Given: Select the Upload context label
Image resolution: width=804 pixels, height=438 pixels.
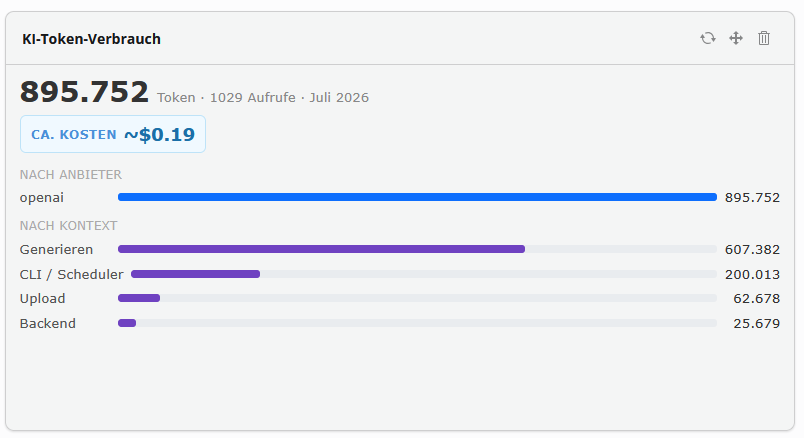Looking at the screenshot, I should 42,298.
